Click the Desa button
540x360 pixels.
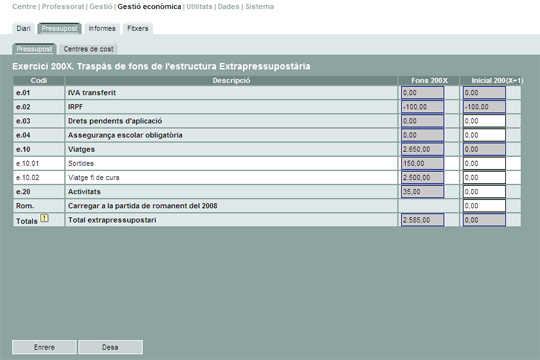tap(110, 347)
